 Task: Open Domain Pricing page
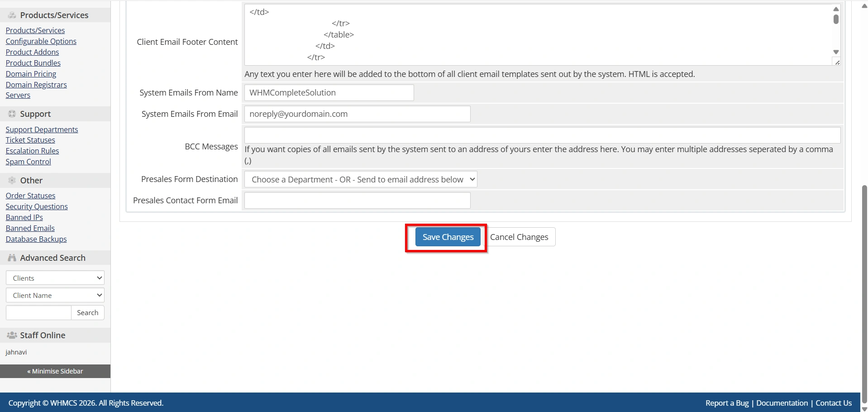31,74
